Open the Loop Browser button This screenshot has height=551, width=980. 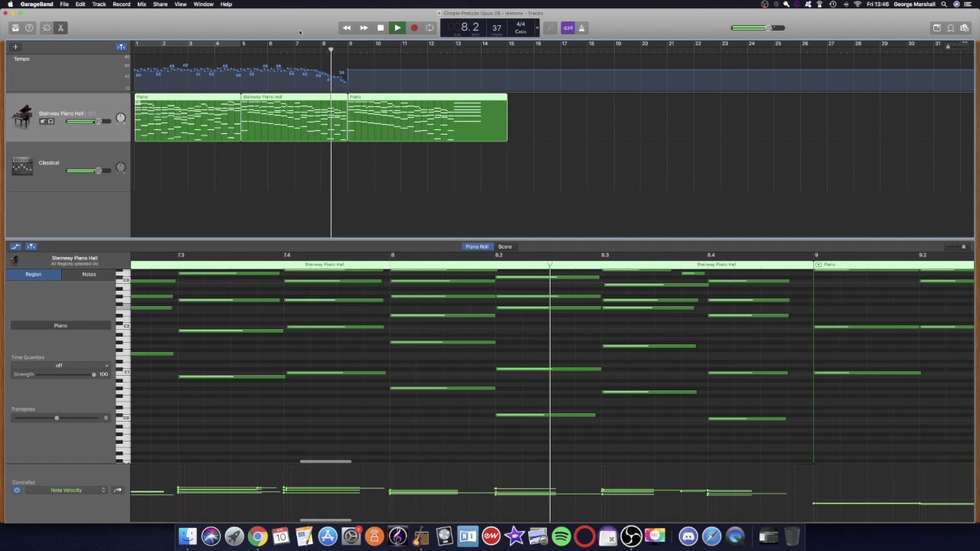pos(951,28)
